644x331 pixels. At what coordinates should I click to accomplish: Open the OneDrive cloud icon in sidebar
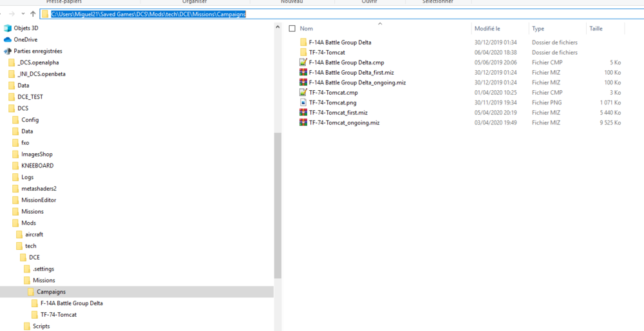(x=8, y=39)
